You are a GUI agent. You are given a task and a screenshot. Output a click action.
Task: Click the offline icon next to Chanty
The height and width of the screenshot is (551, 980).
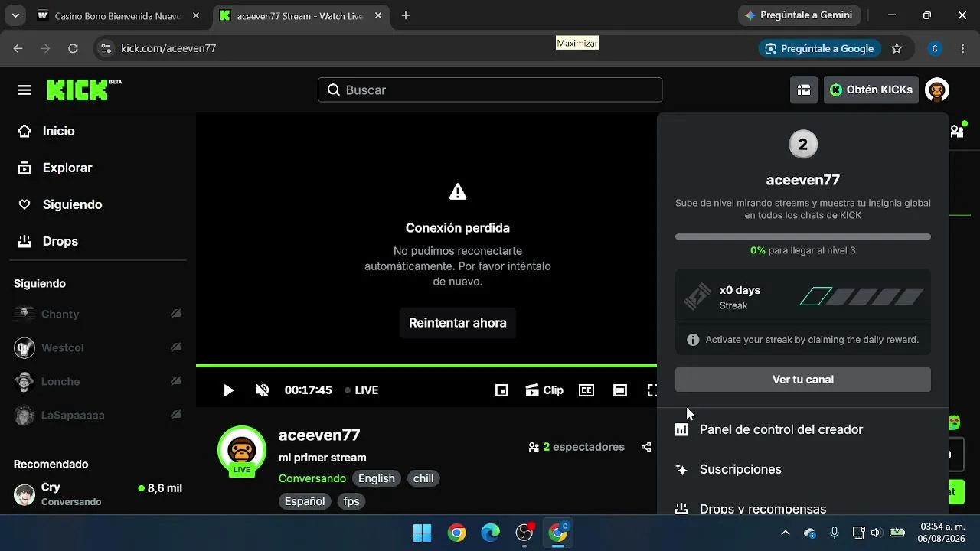176,314
